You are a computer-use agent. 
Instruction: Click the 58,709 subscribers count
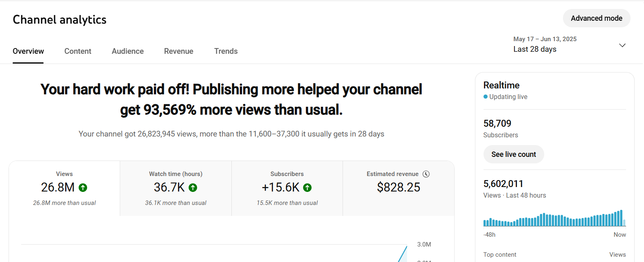click(x=497, y=123)
